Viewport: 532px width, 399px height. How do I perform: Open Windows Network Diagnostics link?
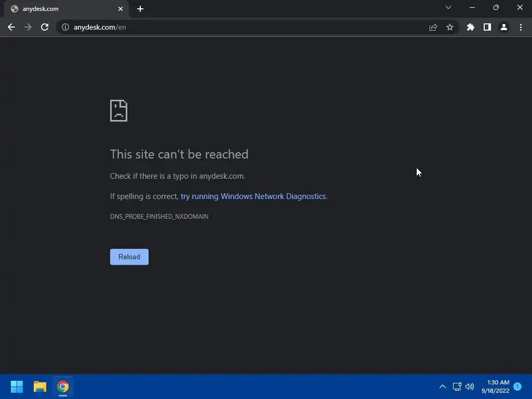click(253, 196)
